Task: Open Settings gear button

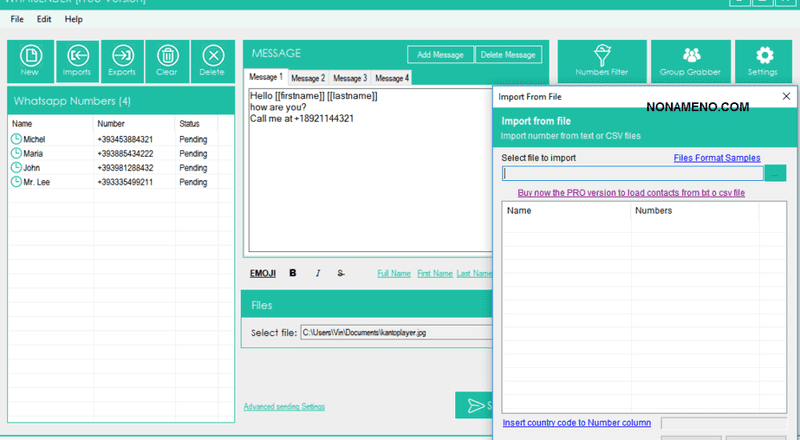Action: pos(766,61)
